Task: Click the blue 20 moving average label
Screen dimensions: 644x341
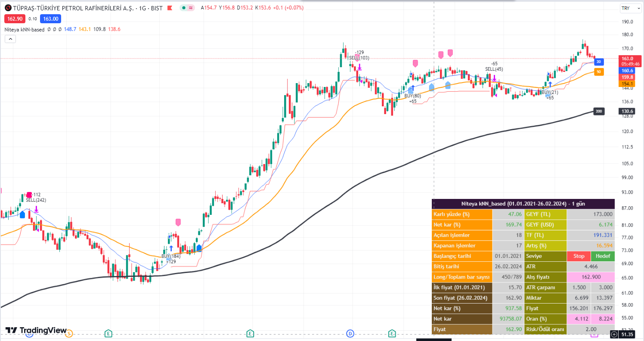Action: (598, 62)
